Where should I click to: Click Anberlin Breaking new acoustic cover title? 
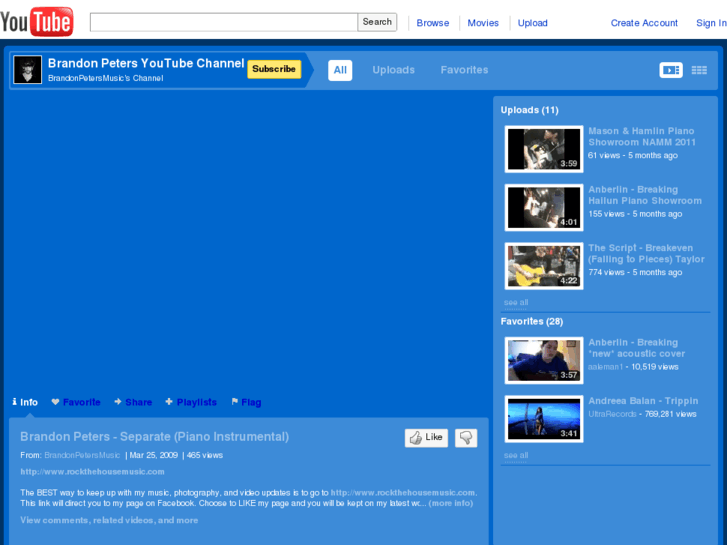point(637,348)
